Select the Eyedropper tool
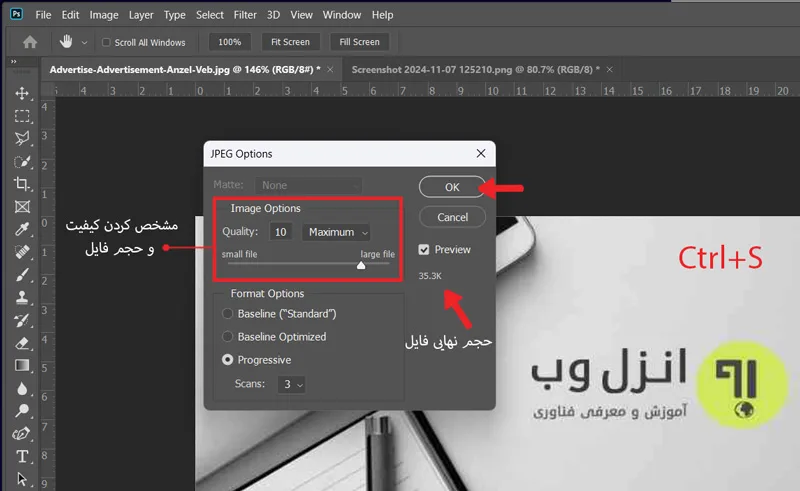The height and width of the screenshot is (491, 800). pos(22,229)
